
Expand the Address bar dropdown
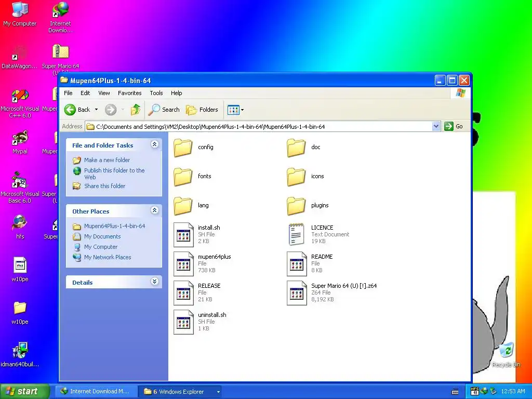pos(436,127)
